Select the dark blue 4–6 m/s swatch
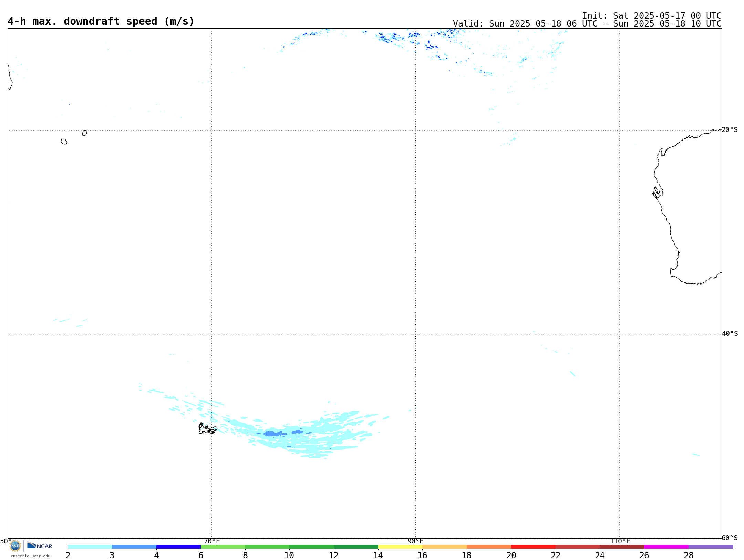Viewport: 744px width, 560px height. coord(178,547)
